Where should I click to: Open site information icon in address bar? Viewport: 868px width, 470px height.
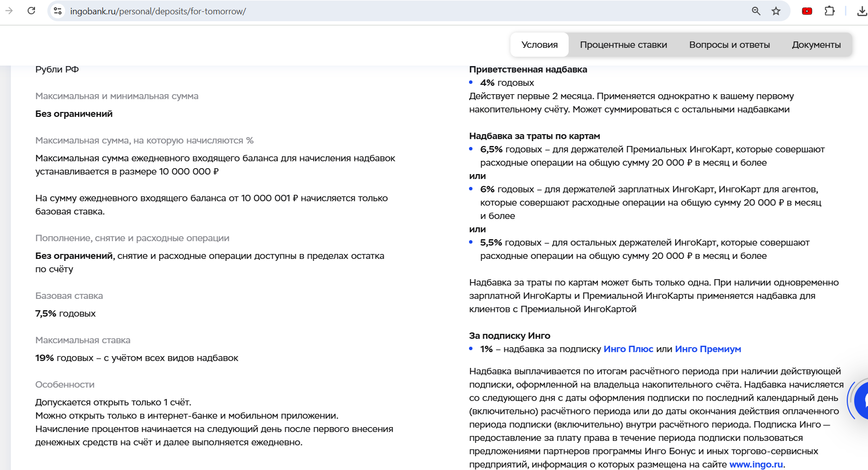point(58,11)
